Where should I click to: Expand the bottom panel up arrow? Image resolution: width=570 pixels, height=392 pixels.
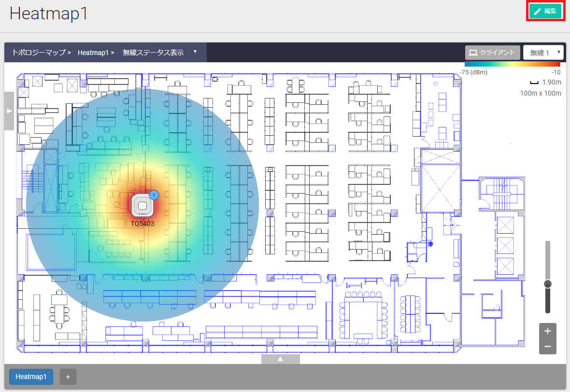(x=280, y=359)
